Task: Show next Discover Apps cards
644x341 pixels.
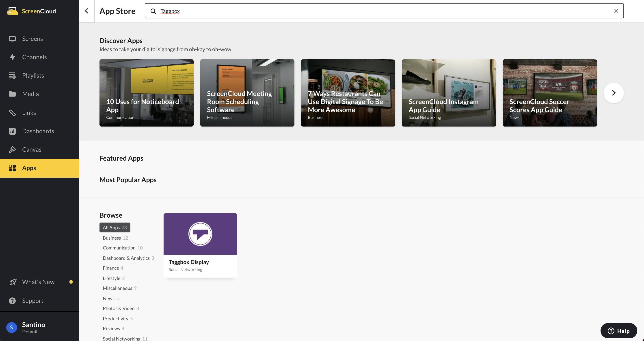Action: [x=614, y=93]
